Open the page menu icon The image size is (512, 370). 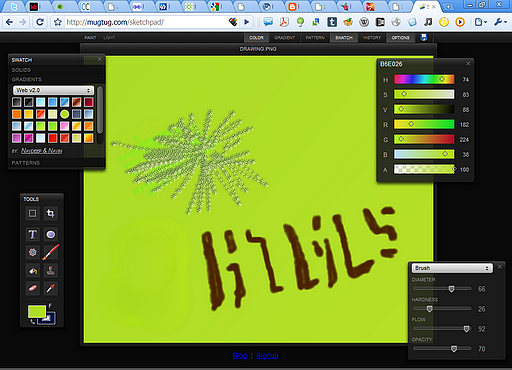point(481,22)
